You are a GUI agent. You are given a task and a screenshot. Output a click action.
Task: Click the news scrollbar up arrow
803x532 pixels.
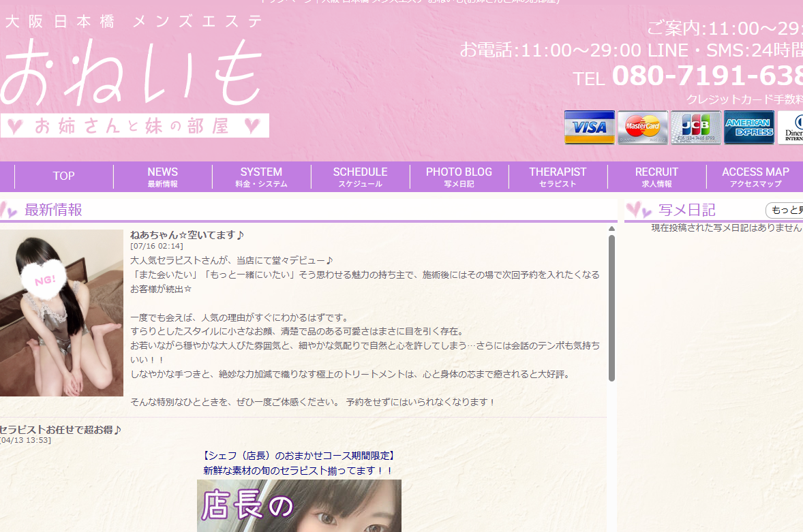[x=611, y=229]
